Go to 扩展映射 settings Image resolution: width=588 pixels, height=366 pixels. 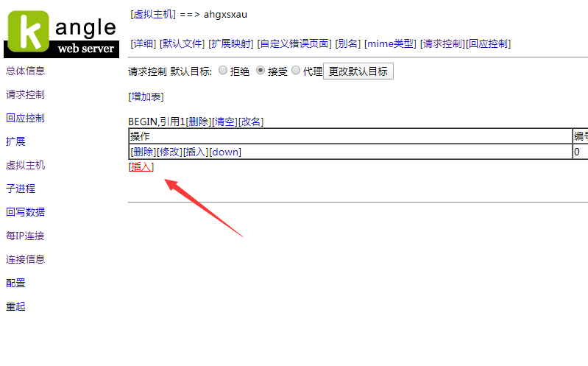[231, 43]
